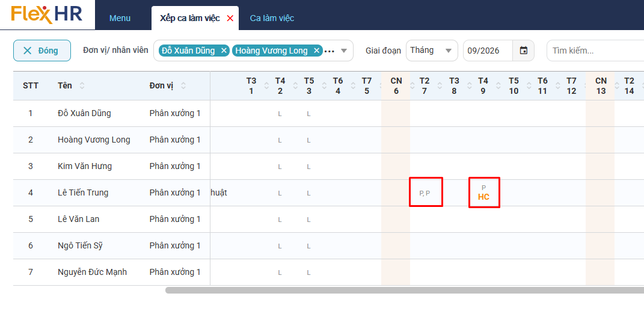
Task: Click the horizontal scrollbar thumb
Action: click(405, 291)
